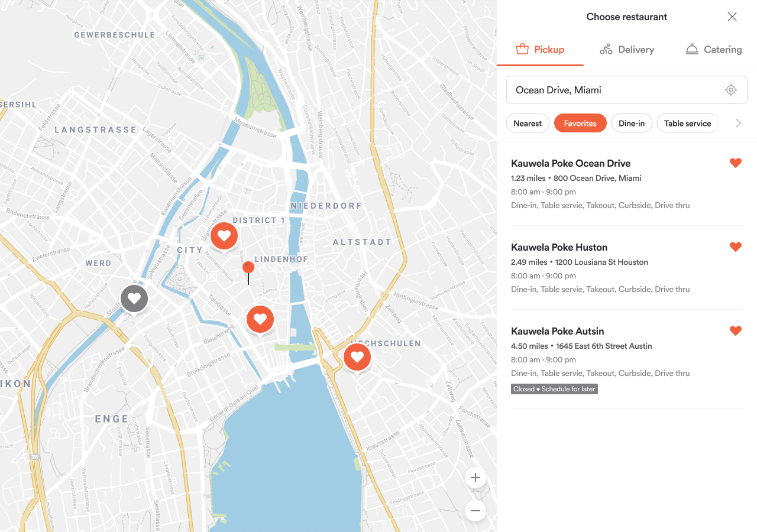Zoom out the map with minus

click(x=475, y=511)
